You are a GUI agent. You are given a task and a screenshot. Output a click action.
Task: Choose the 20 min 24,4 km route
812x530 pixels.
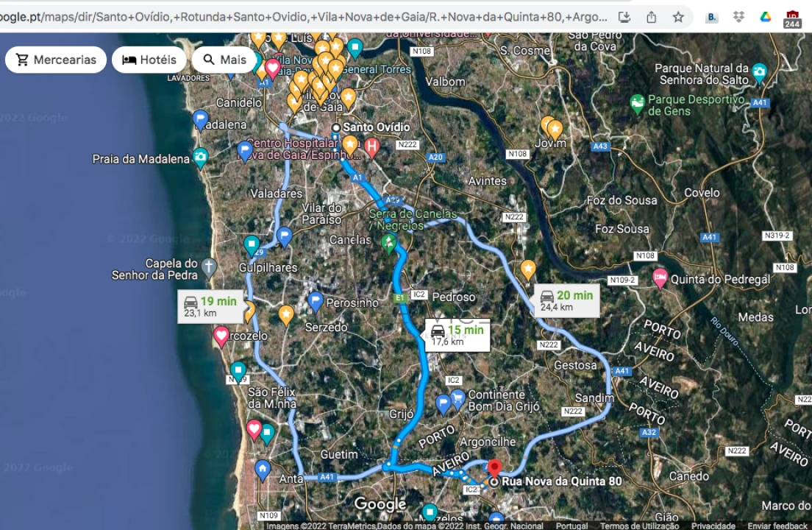coord(566,300)
